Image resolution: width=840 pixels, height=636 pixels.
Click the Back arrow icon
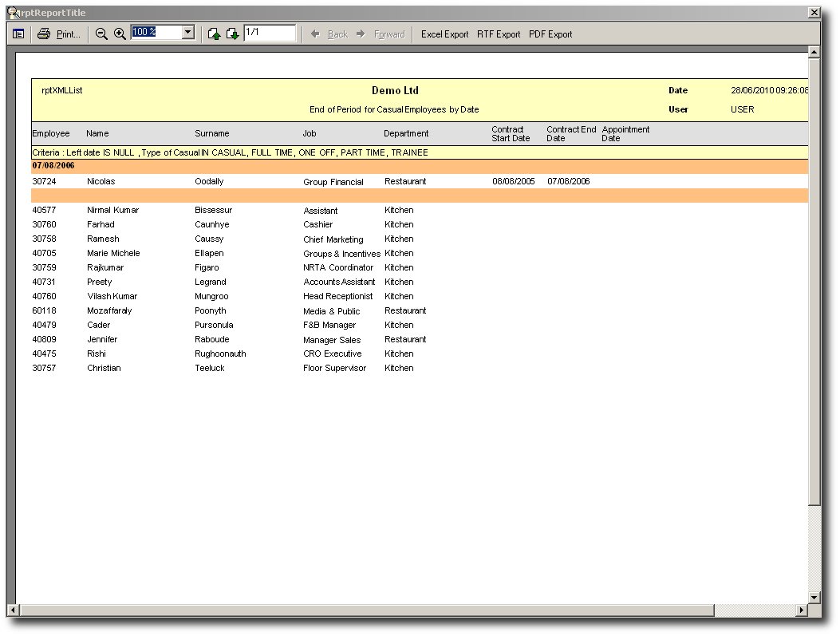pos(316,34)
